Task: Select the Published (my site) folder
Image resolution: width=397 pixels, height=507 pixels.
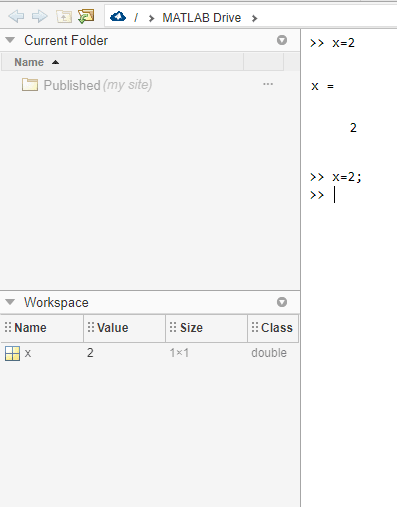Action: [x=98, y=85]
